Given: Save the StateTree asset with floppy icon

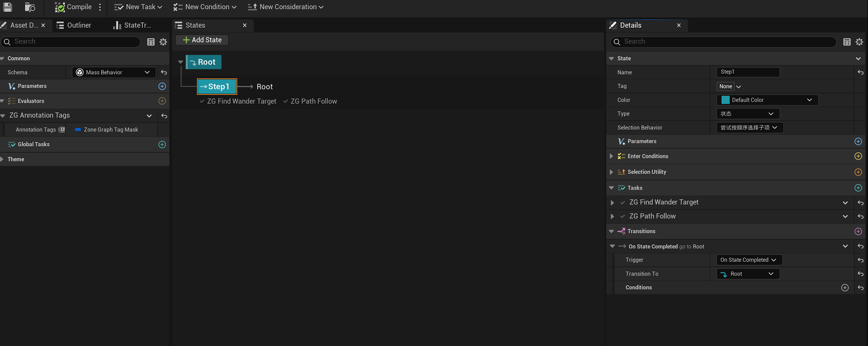Looking at the screenshot, I should pos(8,7).
